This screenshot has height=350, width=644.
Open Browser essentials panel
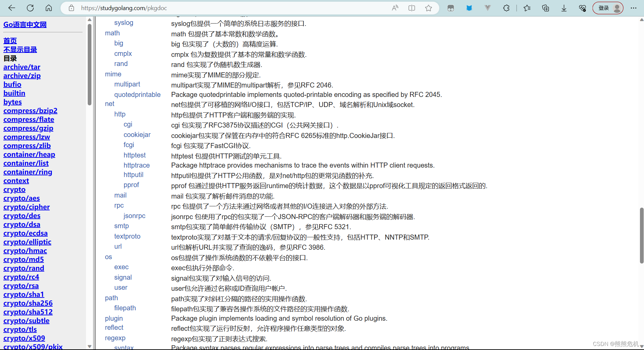582,8
